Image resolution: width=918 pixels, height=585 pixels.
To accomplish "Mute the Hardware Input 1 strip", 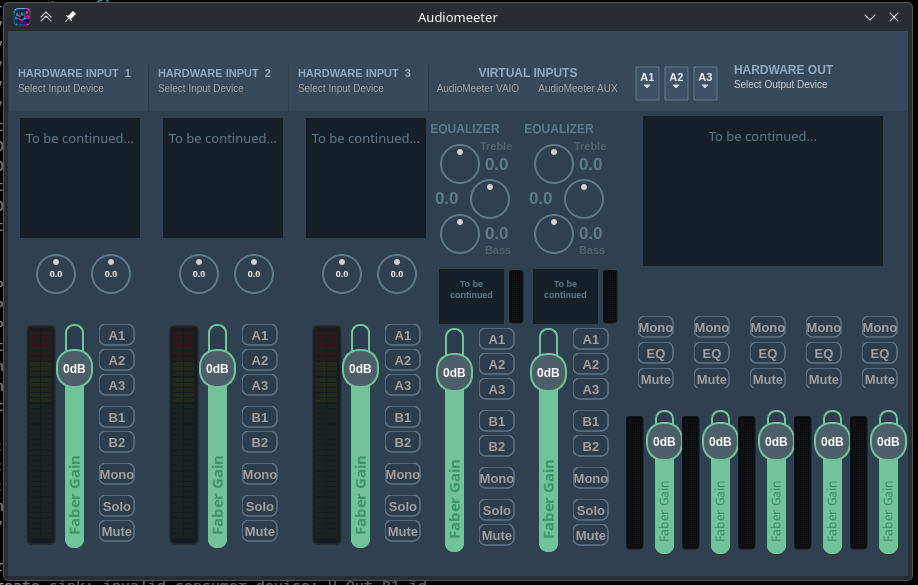I will [x=117, y=531].
